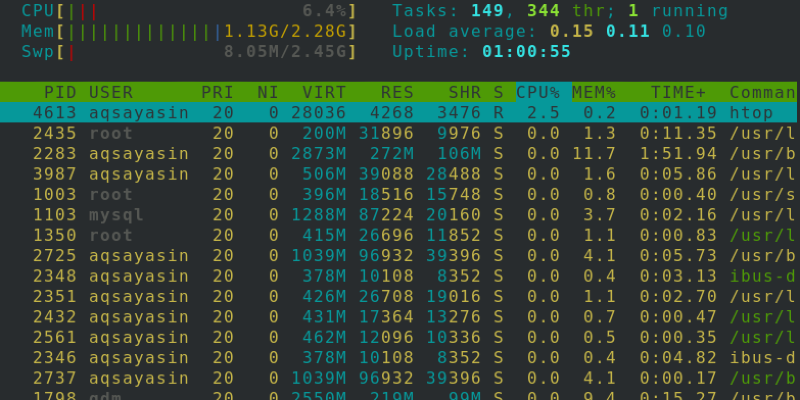Click the PRI column header

coord(217,92)
